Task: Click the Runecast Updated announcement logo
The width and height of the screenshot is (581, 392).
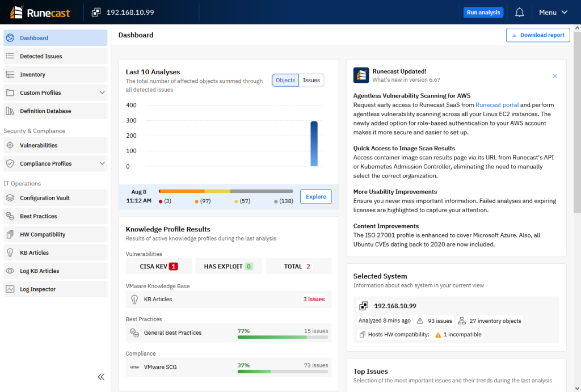Action: [361, 75]
